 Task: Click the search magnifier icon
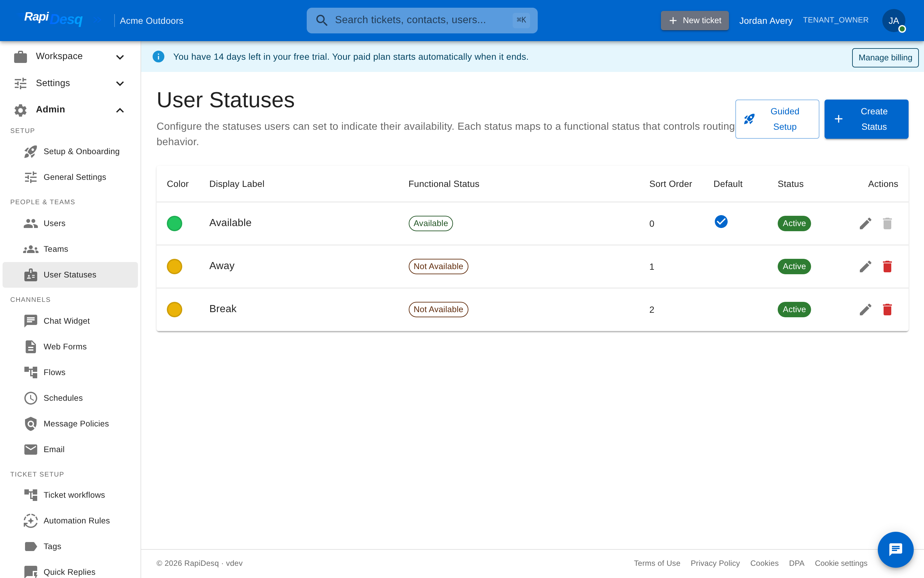(322, 20)
